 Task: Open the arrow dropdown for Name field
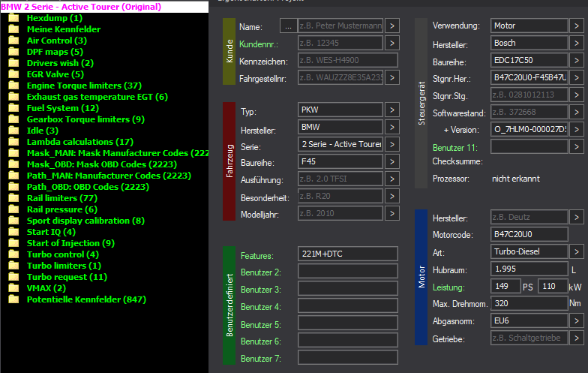pos(391,26)
